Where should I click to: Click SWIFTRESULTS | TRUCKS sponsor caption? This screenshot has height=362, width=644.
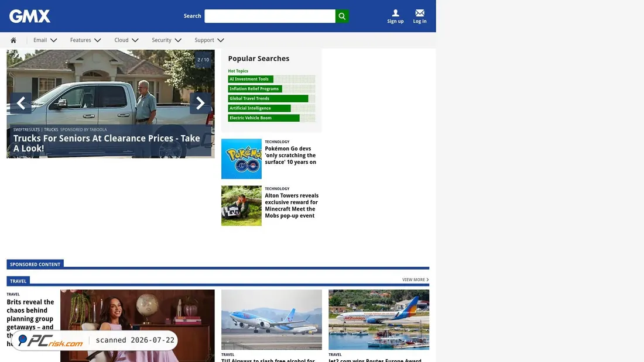tap(36, 130)
